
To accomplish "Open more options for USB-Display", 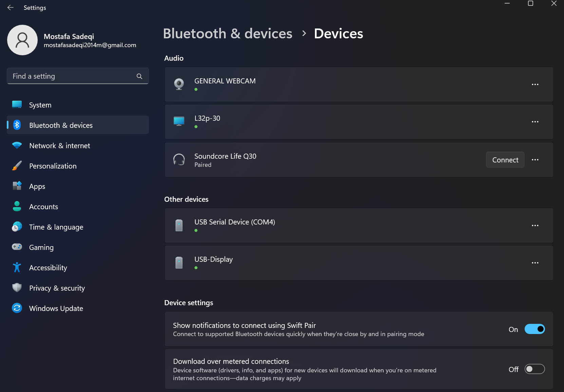I will (535, 263).
